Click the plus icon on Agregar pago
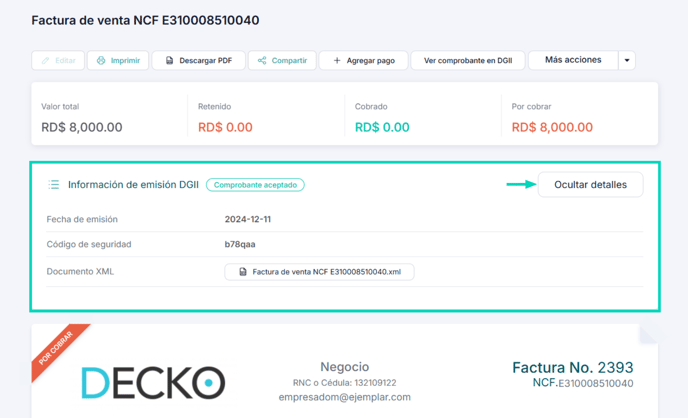 tap(337, 61)
